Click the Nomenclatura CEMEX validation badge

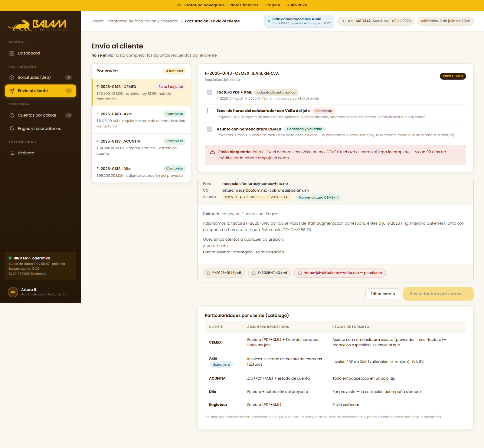(x=319, y=198)
